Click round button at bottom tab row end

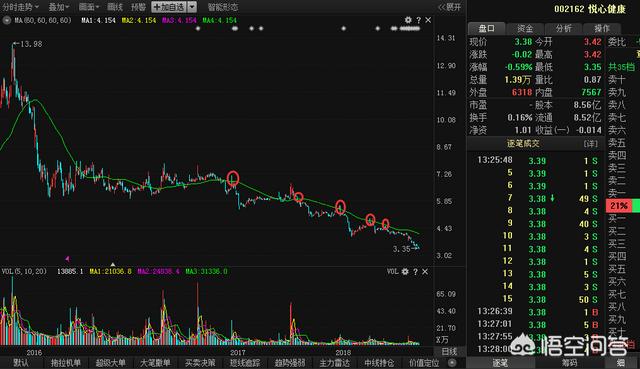[x=452, y=362]
